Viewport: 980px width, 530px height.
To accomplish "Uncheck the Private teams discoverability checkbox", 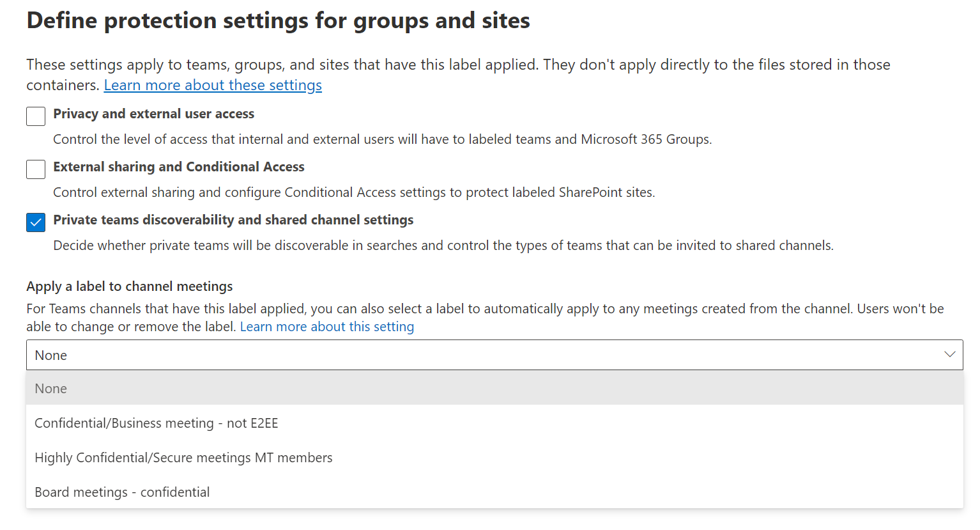I will (x=36, y=222).
